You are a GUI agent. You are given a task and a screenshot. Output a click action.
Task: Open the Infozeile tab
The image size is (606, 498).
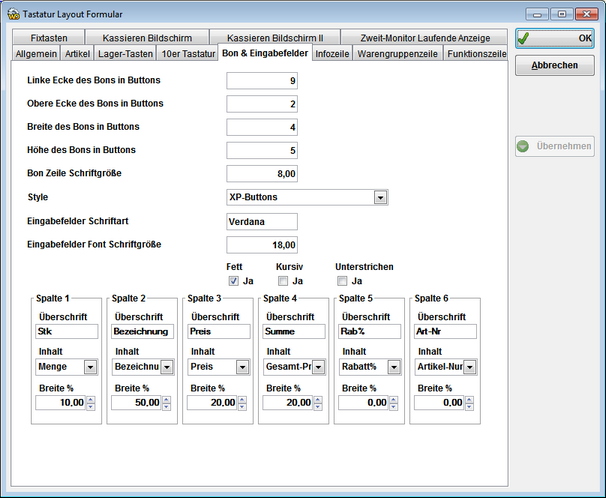click(332, 53)
